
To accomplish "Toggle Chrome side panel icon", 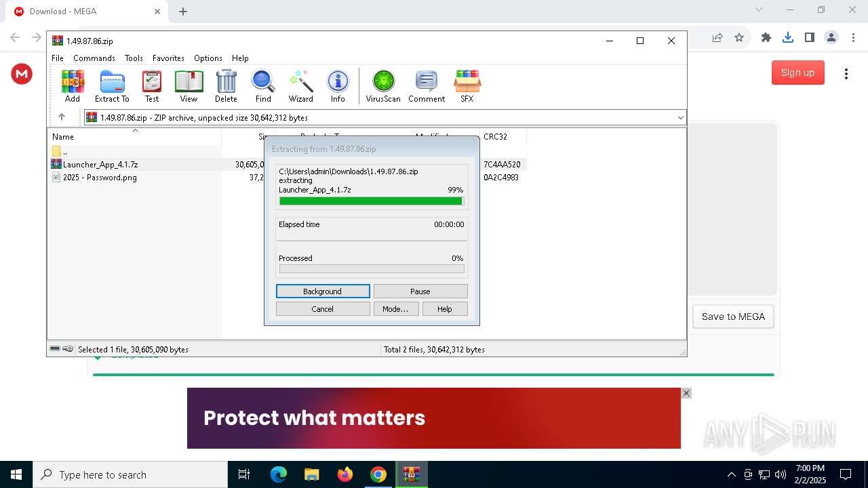I will (810, 38).
